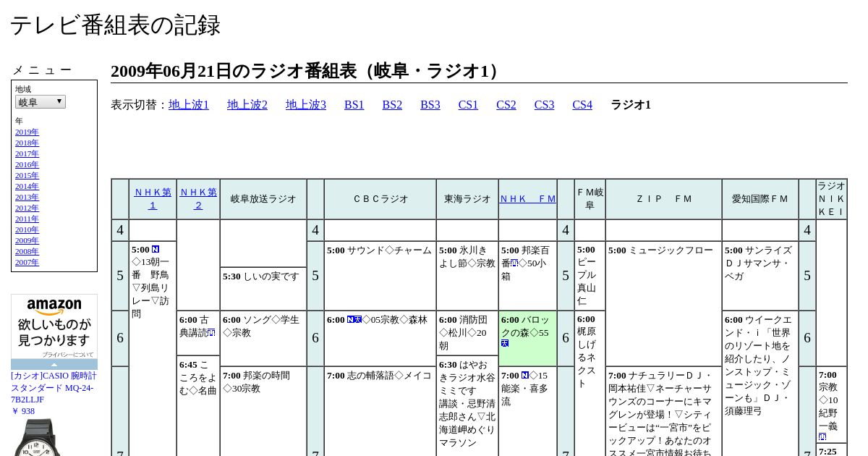The height and width of the screenshot is (456, 868).
Task: Open the 2018年 year link
Action: tap(27, 143)
